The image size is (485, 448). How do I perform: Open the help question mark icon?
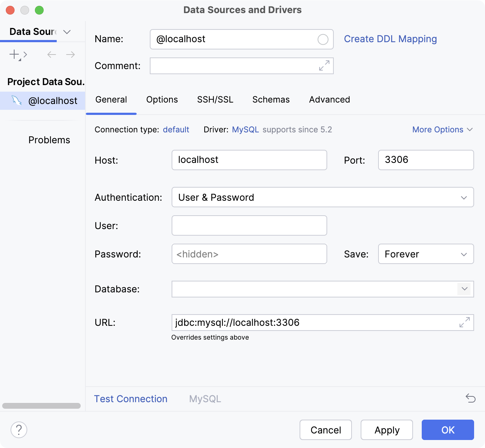pyautogui.click(x=19, y=430)
